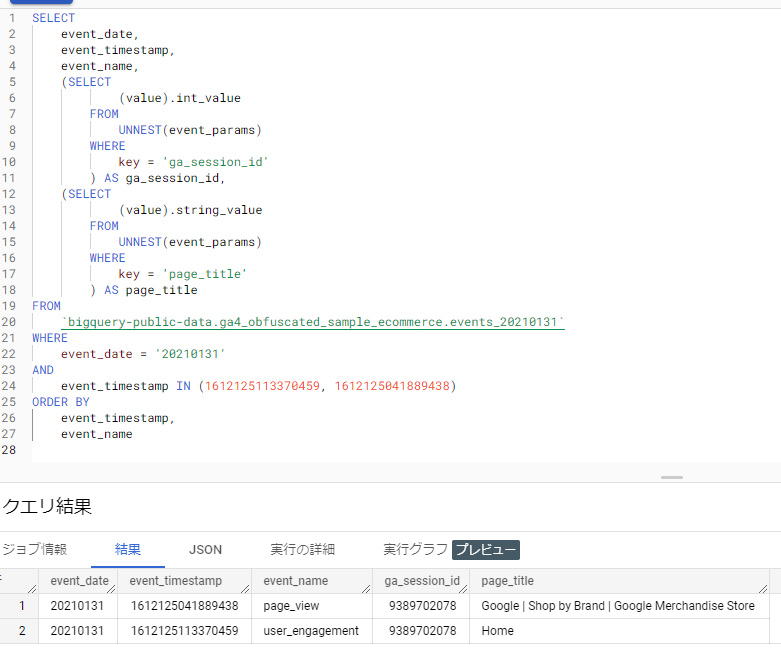The width and height of the screenshot is (781, 660).
Task: Select the page_view cell
Action: pyautogui.click(x=312, y=606)
